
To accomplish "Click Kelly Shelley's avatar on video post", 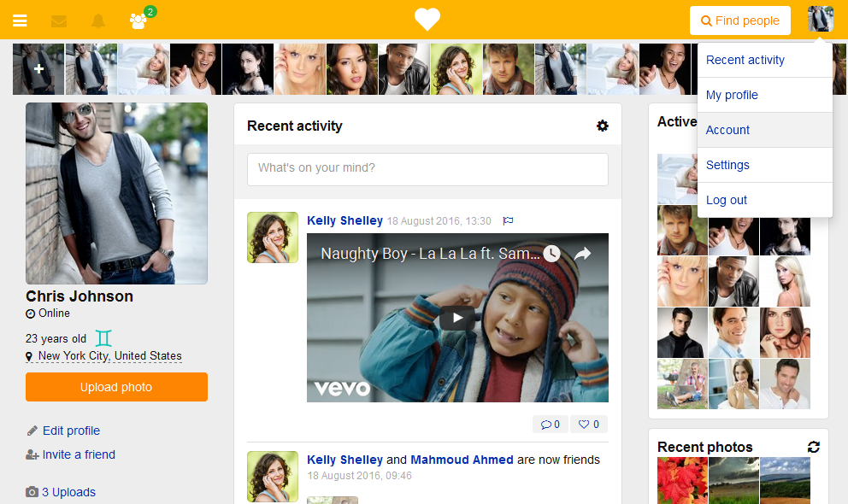I will [x=273, y=237].
